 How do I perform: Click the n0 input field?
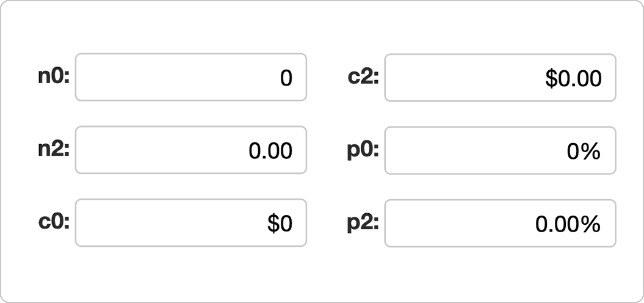(x=190, y=78)
